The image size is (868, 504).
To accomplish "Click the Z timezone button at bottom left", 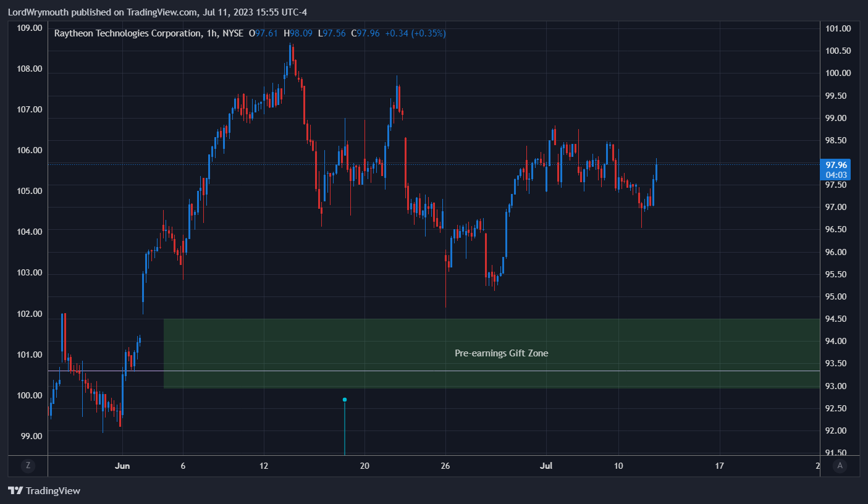I will click(28, 466).
